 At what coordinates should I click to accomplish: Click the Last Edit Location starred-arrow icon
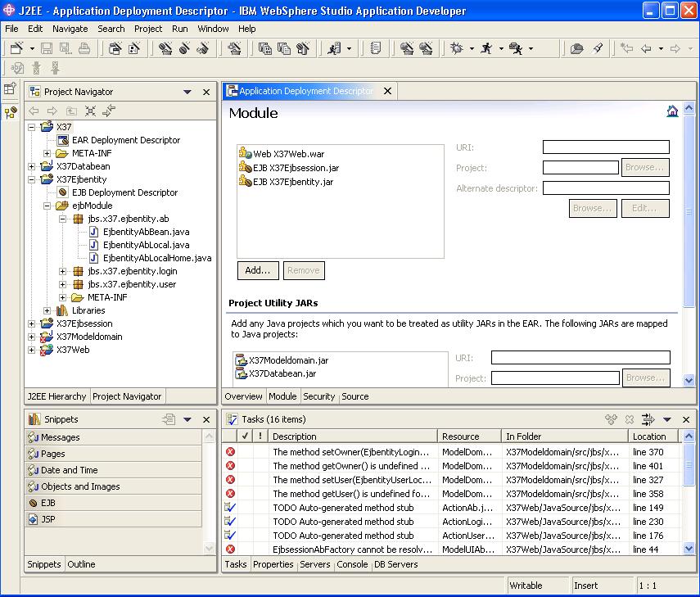pyautogui.click(x=627, y=48)
